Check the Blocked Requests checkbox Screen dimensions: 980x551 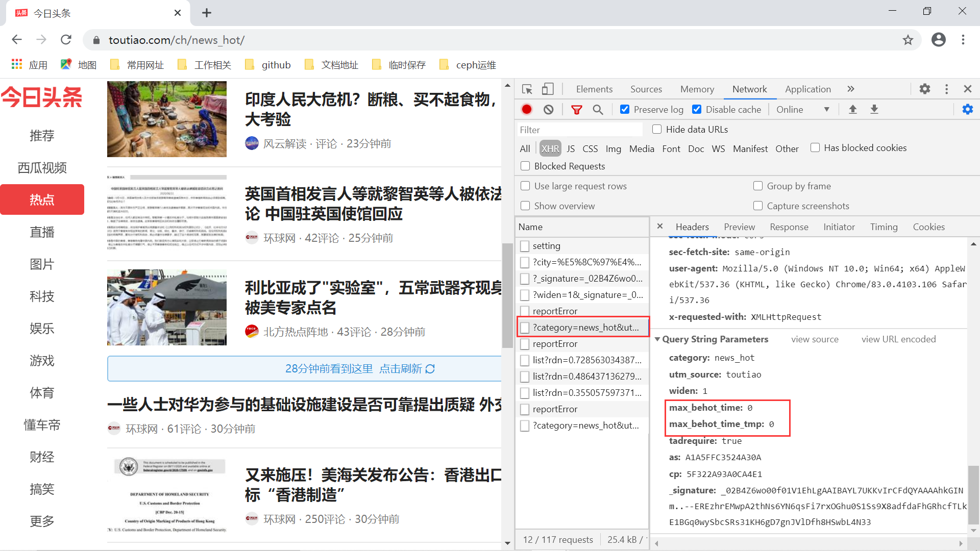pyautogui.click(x=525, y=166)
